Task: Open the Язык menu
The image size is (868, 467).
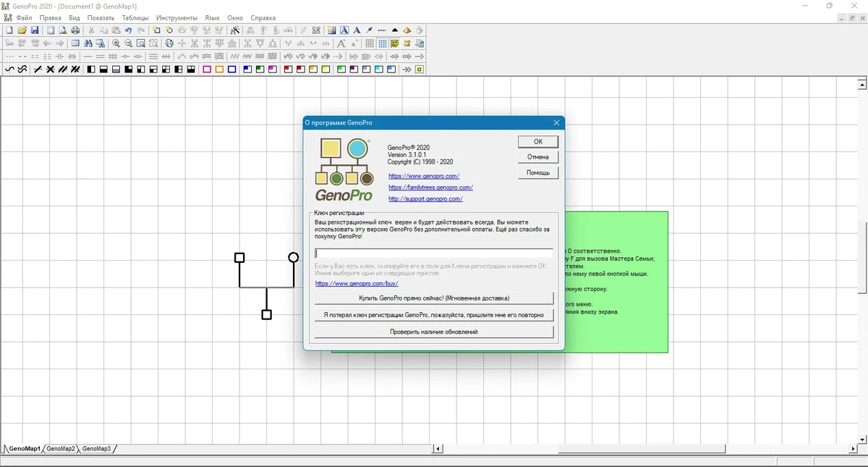Action: pos(213,17)
